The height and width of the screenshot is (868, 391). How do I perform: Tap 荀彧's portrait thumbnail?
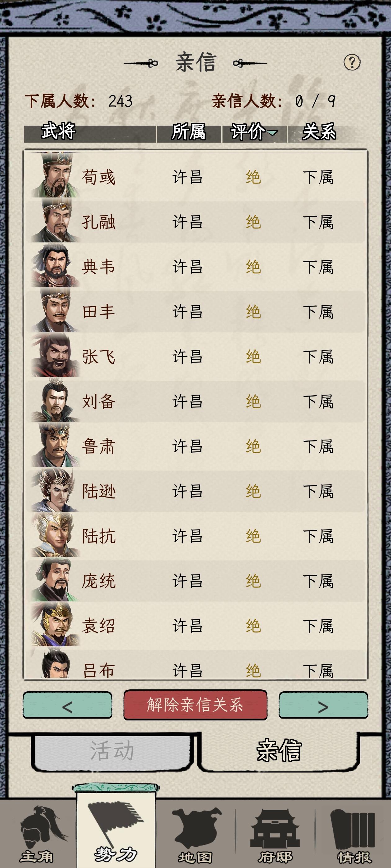click(x=55, y=175)
